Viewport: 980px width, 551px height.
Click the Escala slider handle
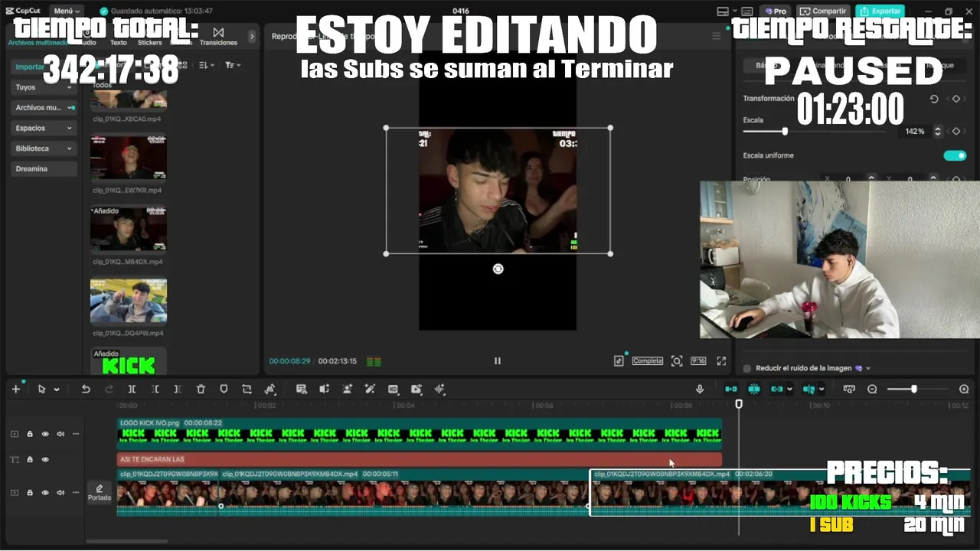click(785, 132)
